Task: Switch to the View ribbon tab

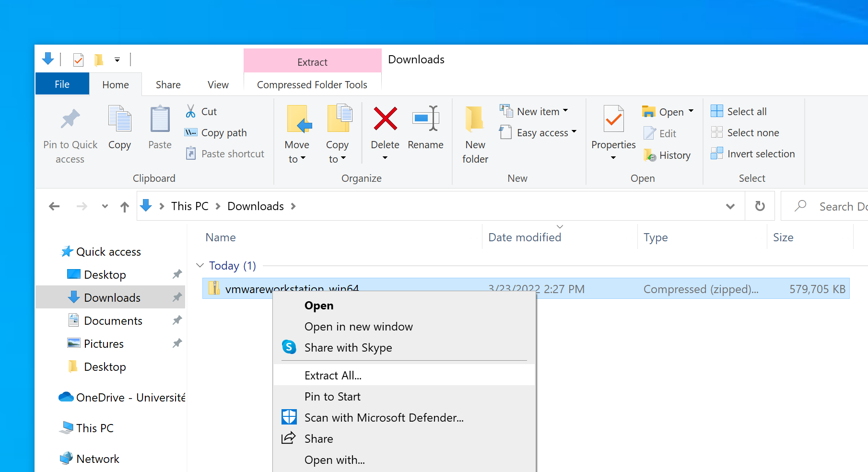Action: 218,85
